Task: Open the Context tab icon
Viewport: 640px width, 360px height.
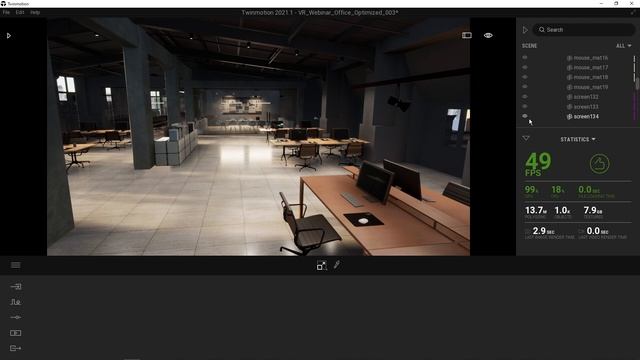Action: tap(16, 302)
